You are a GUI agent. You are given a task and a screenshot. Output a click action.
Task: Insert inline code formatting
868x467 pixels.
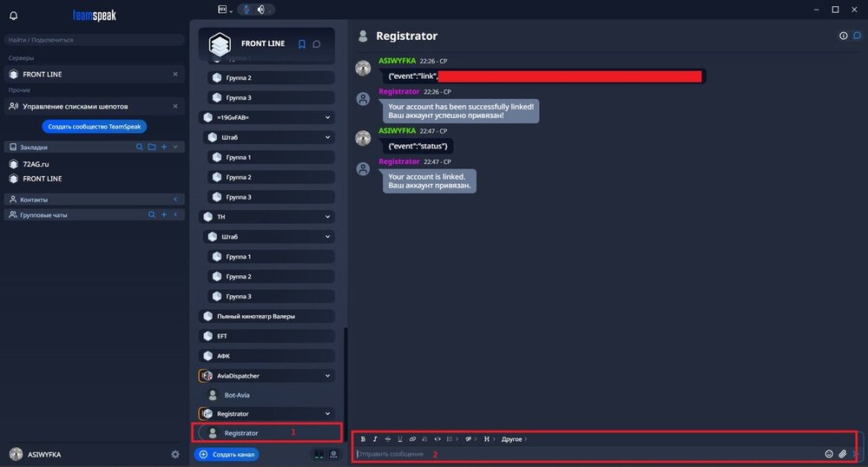(x=437, y=439)
